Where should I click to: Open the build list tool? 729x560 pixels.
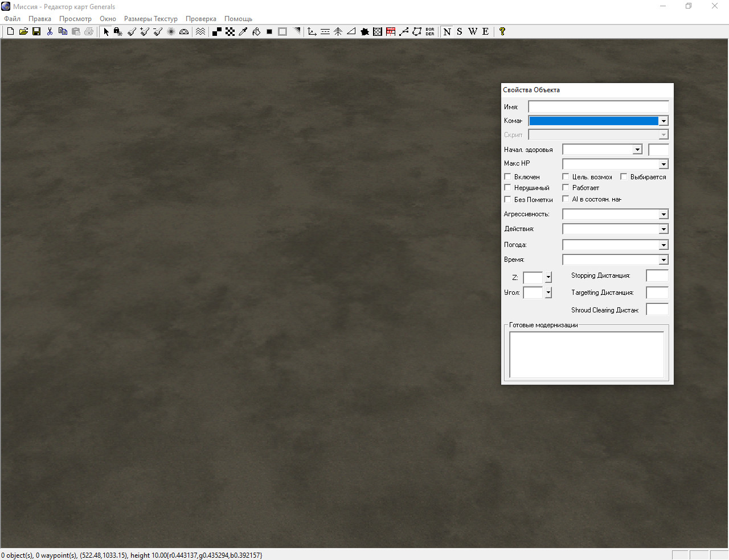click(x=391, y=32)
